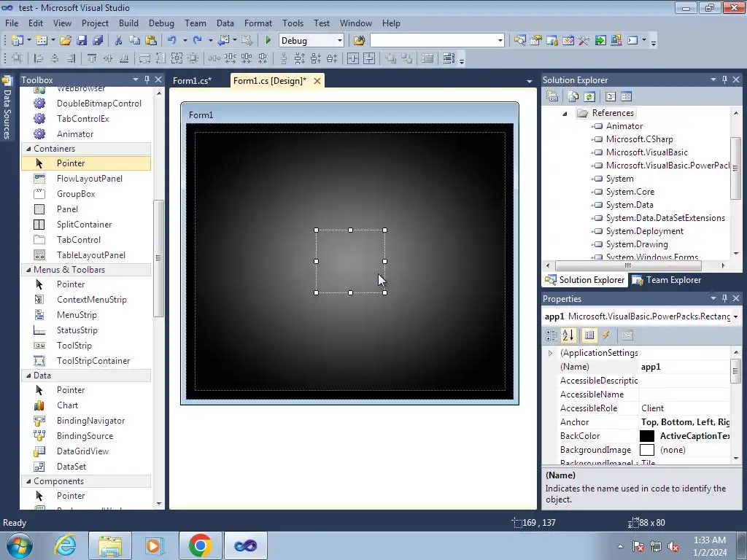Viewport: 747px width, 560px height.
Task: Click the Redo arrow icon
Action: [198, 41]
